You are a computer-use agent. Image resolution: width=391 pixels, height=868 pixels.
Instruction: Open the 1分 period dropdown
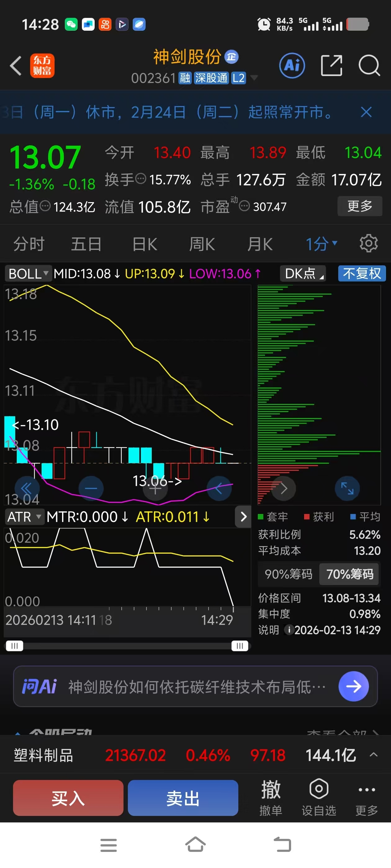[321, 244]
